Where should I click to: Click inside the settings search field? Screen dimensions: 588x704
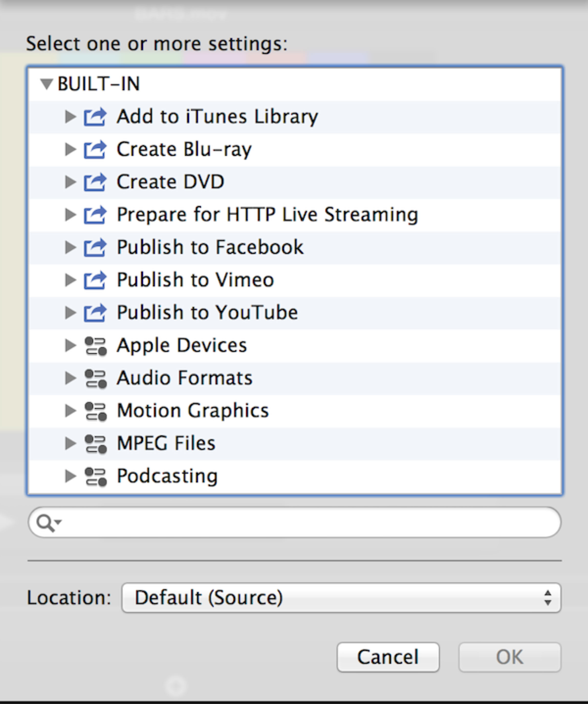pyautogui.click(x=302, y=523)
